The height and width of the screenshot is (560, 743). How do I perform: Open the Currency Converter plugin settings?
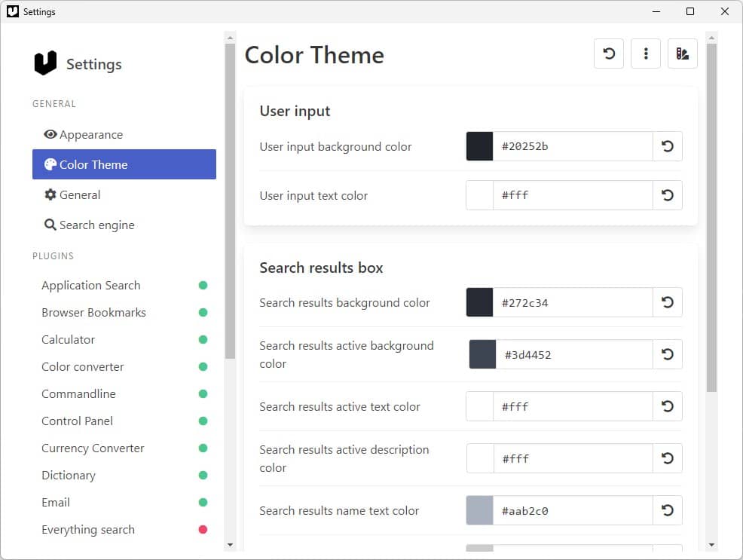point(93,448)
